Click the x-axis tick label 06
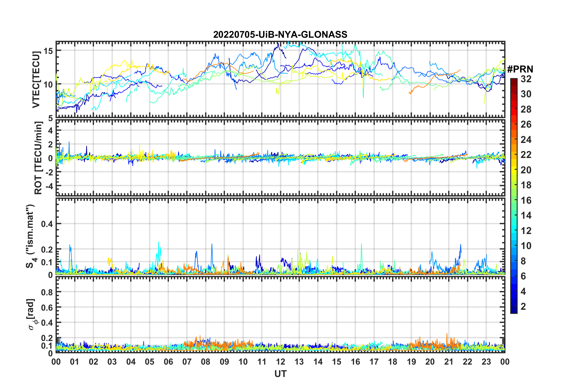Screen dimensions: 561x392 click(x=168, y=362)
